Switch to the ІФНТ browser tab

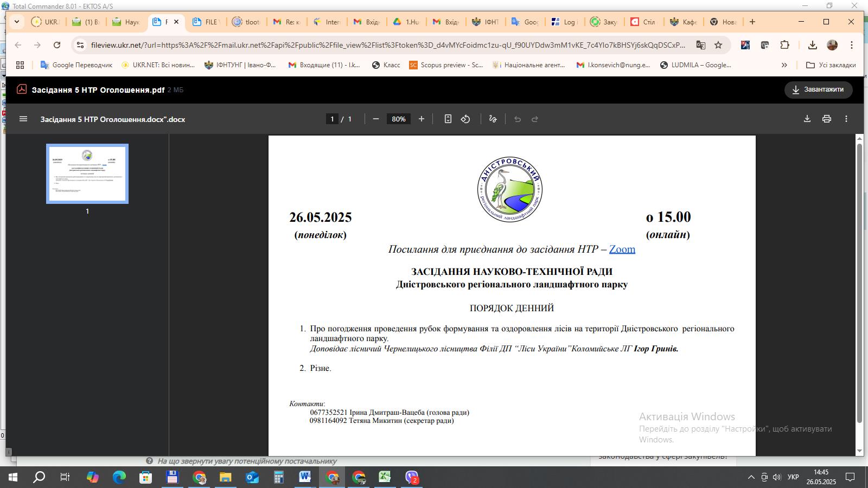point(486,22)
